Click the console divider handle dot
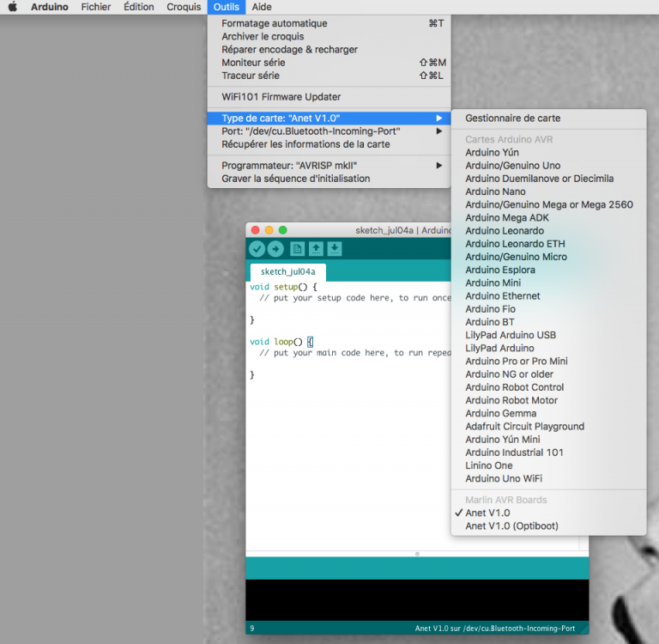 tap(417, 554)
